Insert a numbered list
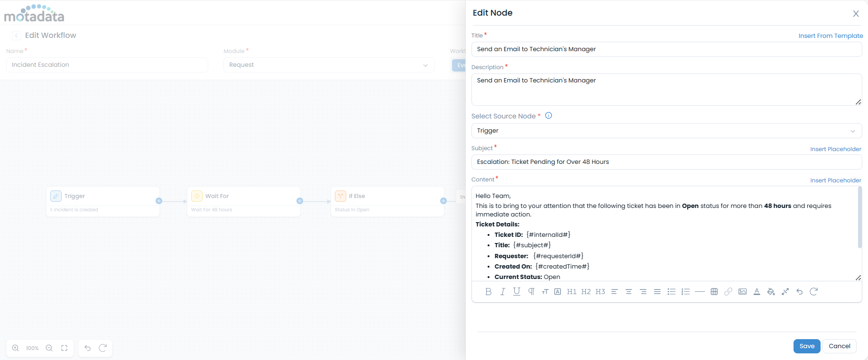 tap(685, 292)
